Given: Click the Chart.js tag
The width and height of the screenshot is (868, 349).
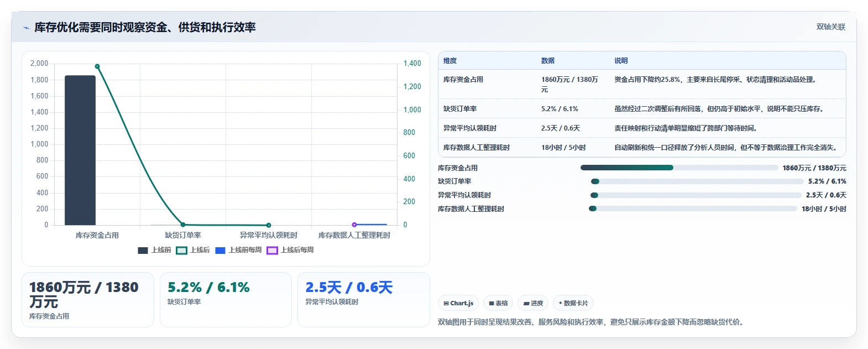Looking at the screenshot, I should pos(458,303).
